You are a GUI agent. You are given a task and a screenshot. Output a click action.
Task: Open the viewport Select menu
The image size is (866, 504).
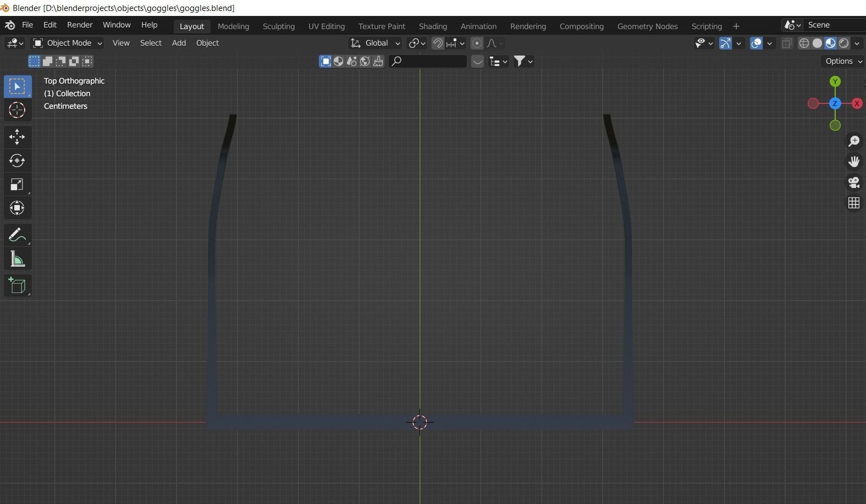[151, 43]
